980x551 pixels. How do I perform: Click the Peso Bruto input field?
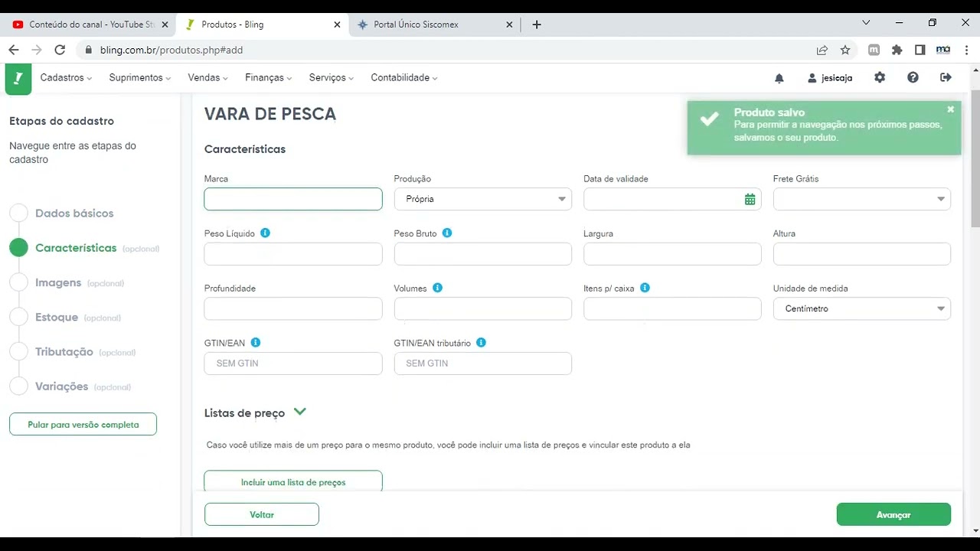coord(482,254)
